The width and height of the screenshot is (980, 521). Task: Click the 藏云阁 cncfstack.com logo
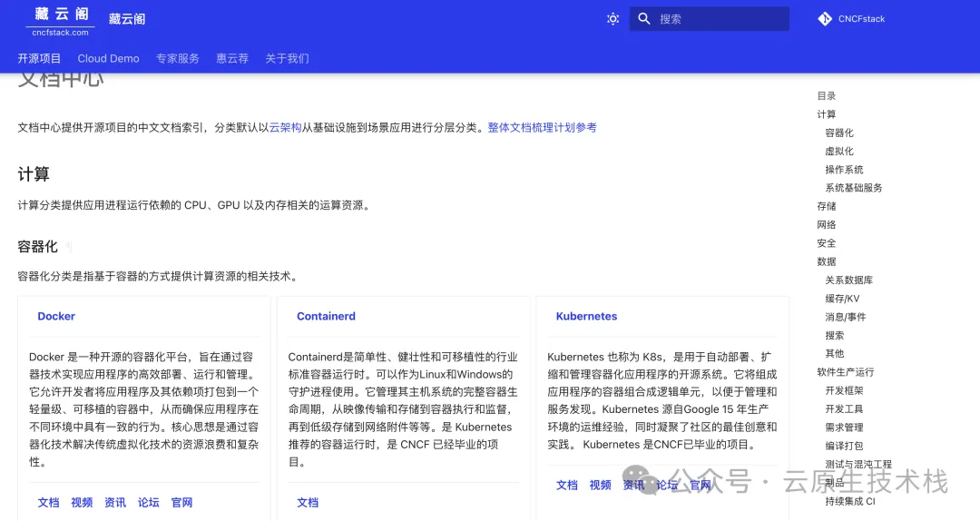[x=61, y=20]
